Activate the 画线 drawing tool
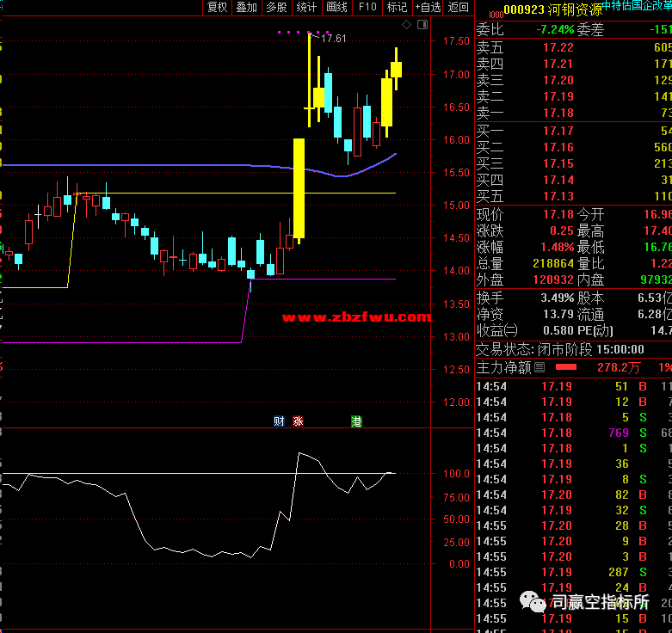This screenshot has height=633, width=672. click(x=336, y=7)
